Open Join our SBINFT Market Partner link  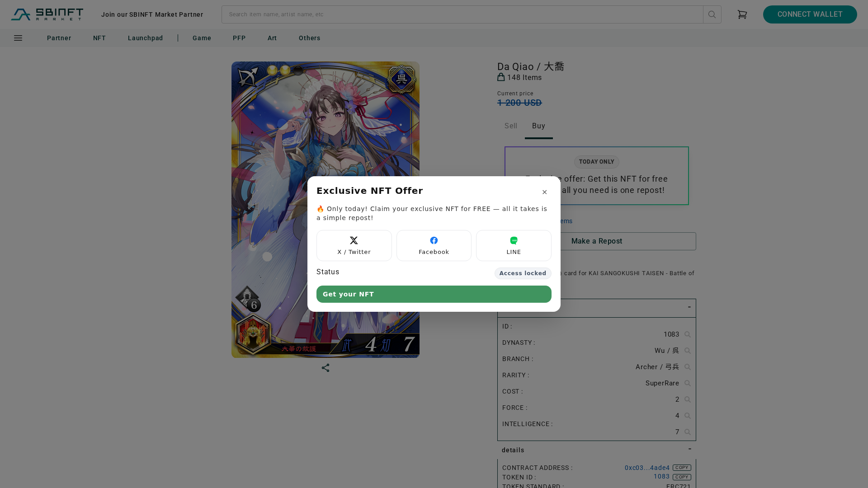coord(152,14)
